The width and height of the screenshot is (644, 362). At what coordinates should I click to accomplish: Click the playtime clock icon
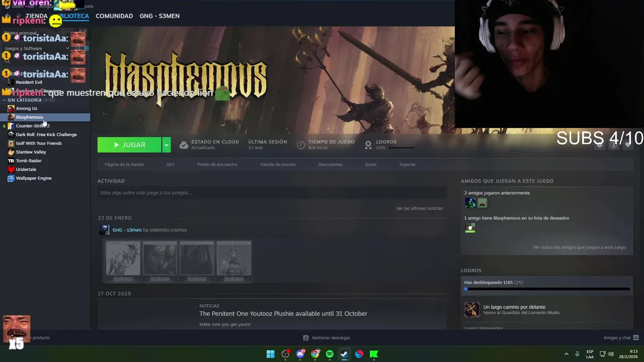click(x=300, y=145)
